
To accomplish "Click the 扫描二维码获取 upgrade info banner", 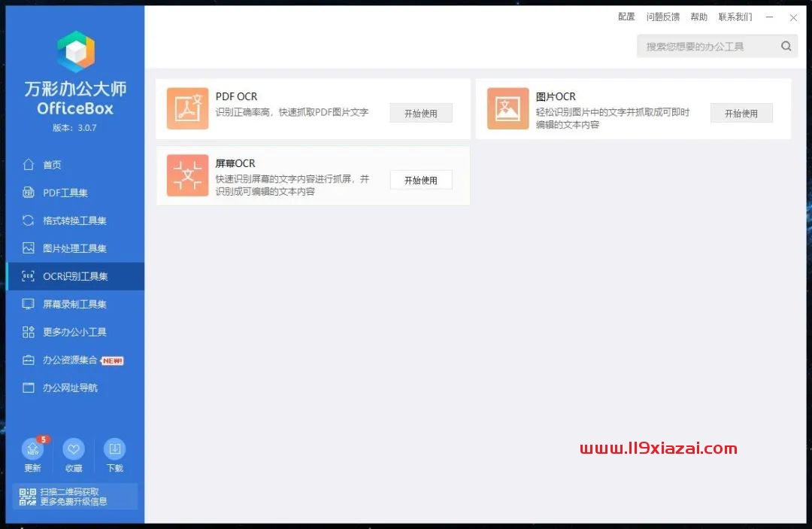I will [76, 497].
